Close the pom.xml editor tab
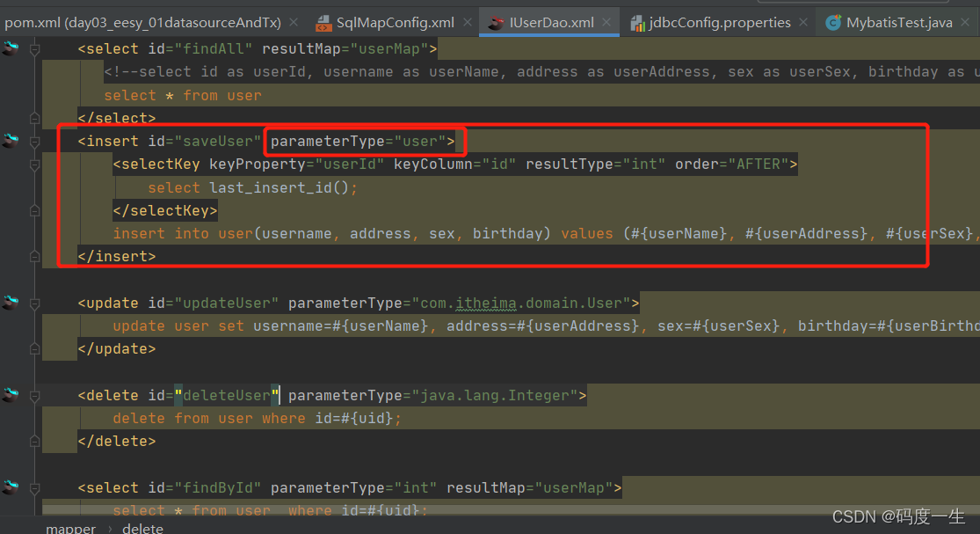 tap(294, 23)
